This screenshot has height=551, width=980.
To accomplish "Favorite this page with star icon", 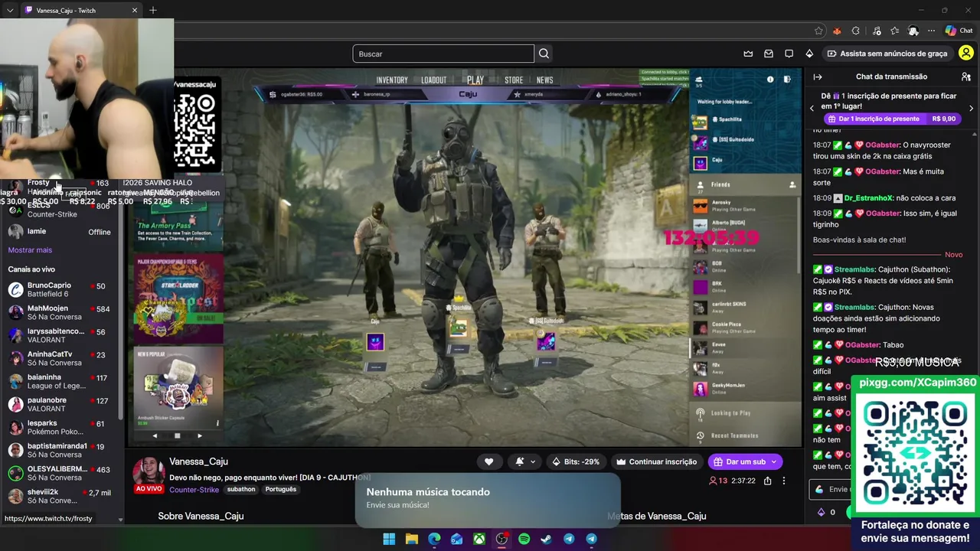I will [x=818, y=31].
